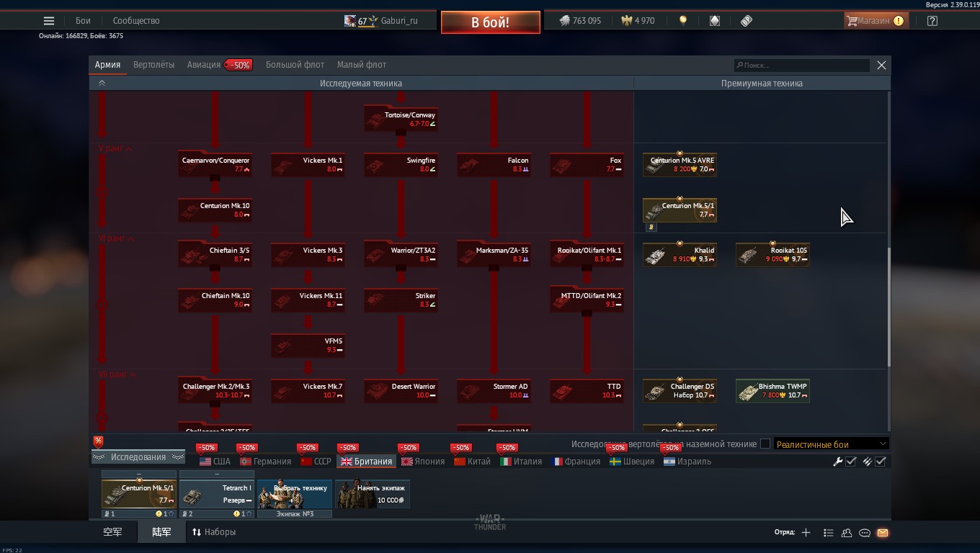Screen dimensions: 980x553
Task: Select Tortoise/Conway vehicle
Action: point(401,119)
